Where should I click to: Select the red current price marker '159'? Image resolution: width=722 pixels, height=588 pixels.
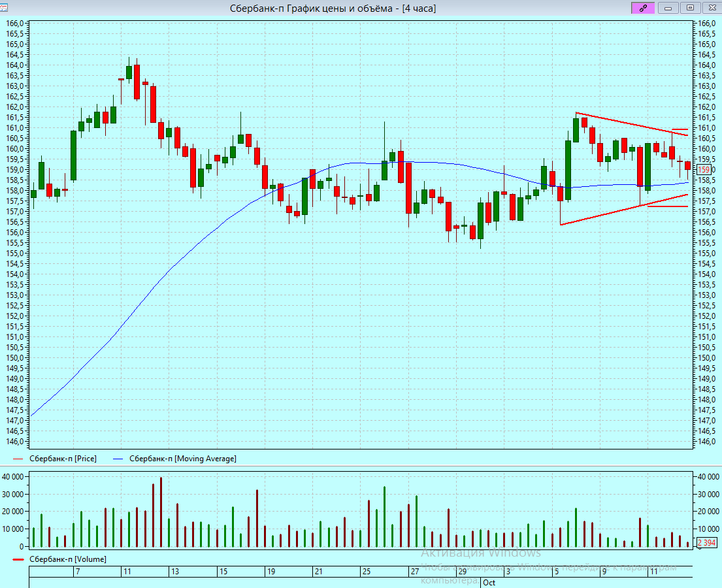click(704, 170)
